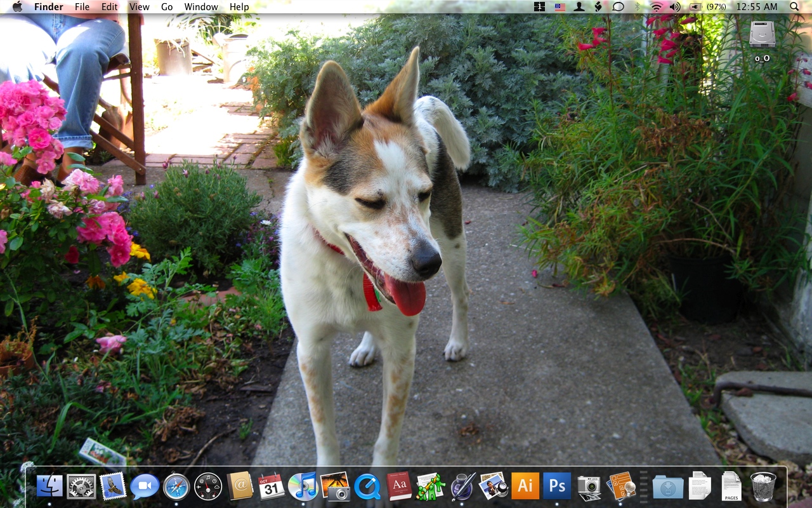The image size is (812, 508).
Task: Launch Adobe Photoshop from the Dock
Action: point(557,486)
